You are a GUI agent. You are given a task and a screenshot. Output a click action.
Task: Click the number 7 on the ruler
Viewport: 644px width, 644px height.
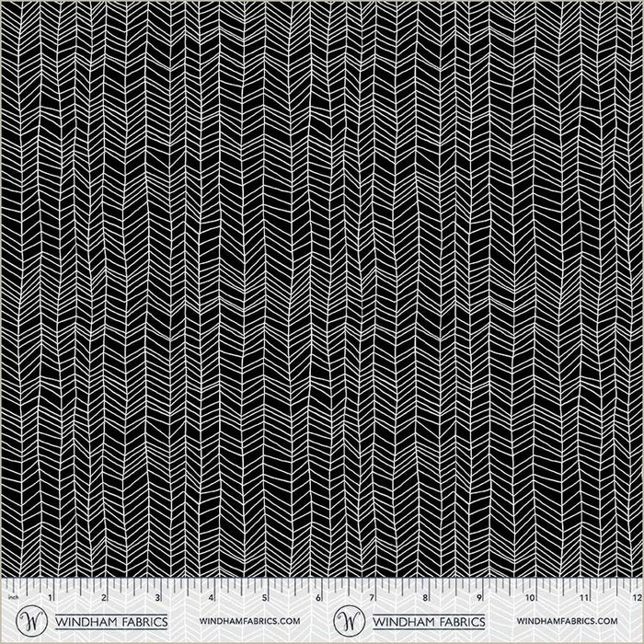pyautogui.click(x=371, y=599)
